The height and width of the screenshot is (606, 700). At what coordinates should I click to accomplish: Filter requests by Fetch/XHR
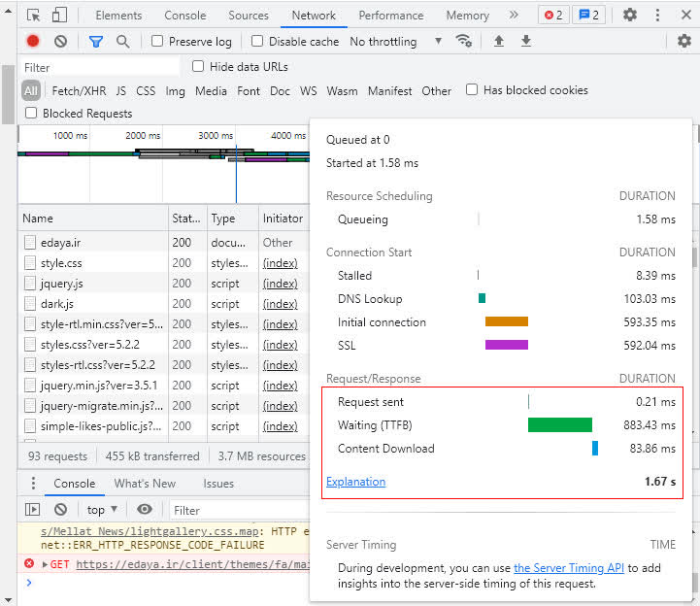click(79, 90)
